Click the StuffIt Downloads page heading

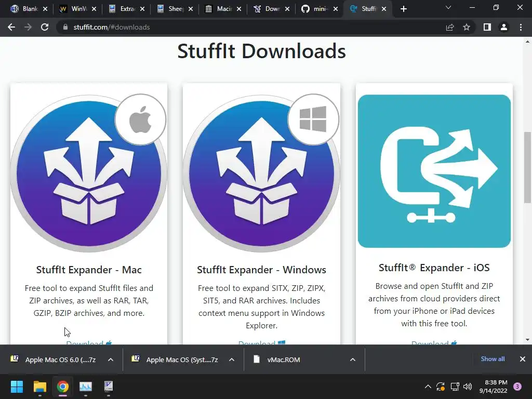[261, 51]
